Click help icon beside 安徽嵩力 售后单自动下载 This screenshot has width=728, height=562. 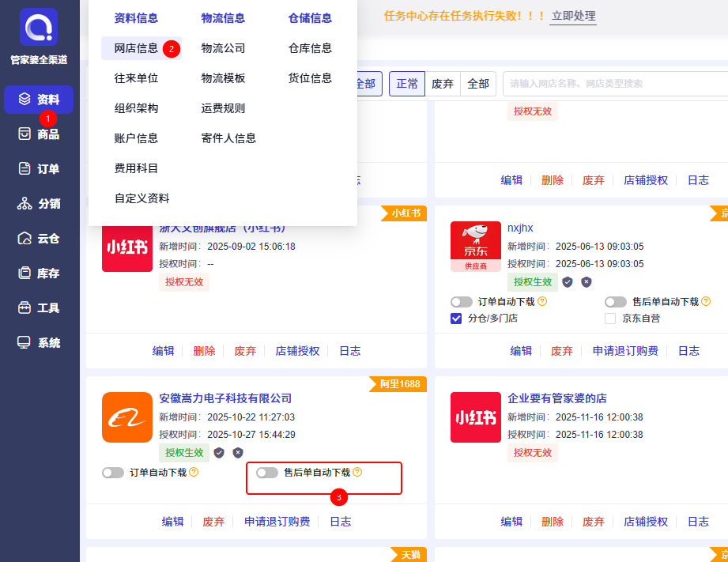pos(357,472)
